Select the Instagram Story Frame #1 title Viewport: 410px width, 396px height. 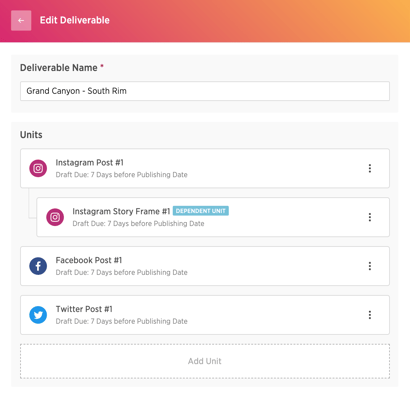point(121,211)
